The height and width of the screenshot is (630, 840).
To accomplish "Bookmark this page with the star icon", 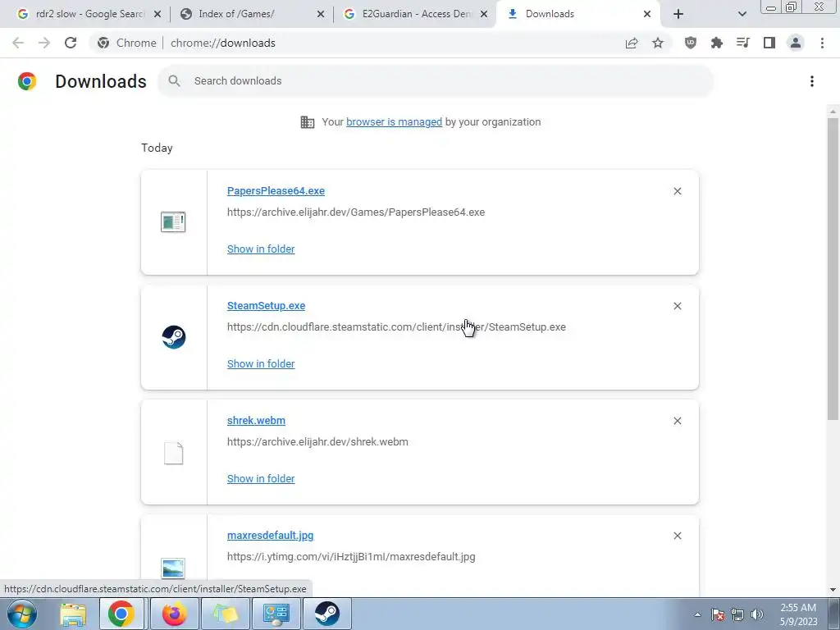I will tap(658, 43).
